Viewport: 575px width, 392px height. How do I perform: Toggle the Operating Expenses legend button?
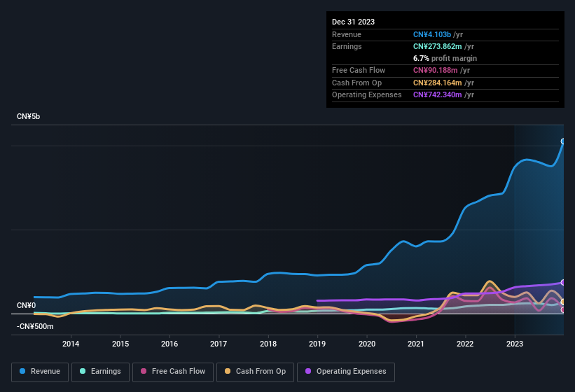tap(346, 372)
